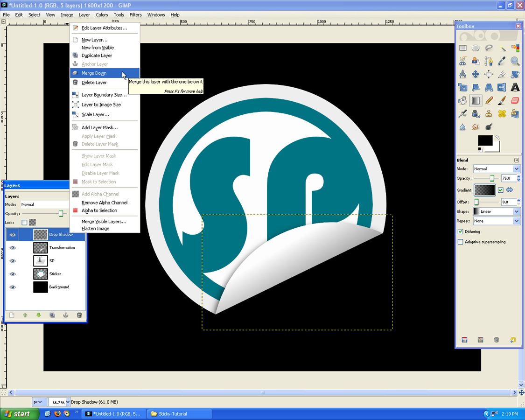Select the Flip tool
Screen dimensions: 525x420
pos(502,87)
